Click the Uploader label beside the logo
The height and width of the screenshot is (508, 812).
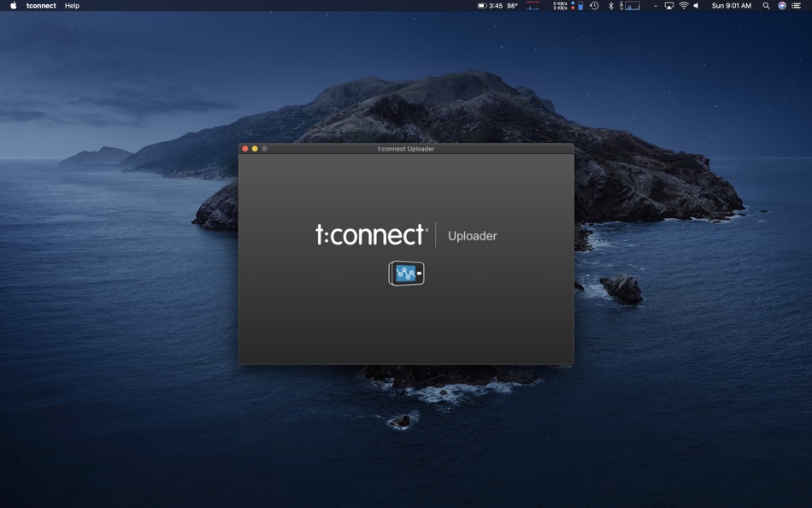(473, 236)
